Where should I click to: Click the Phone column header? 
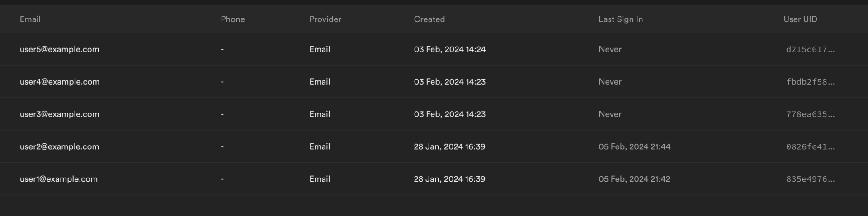tap(233, 19)
